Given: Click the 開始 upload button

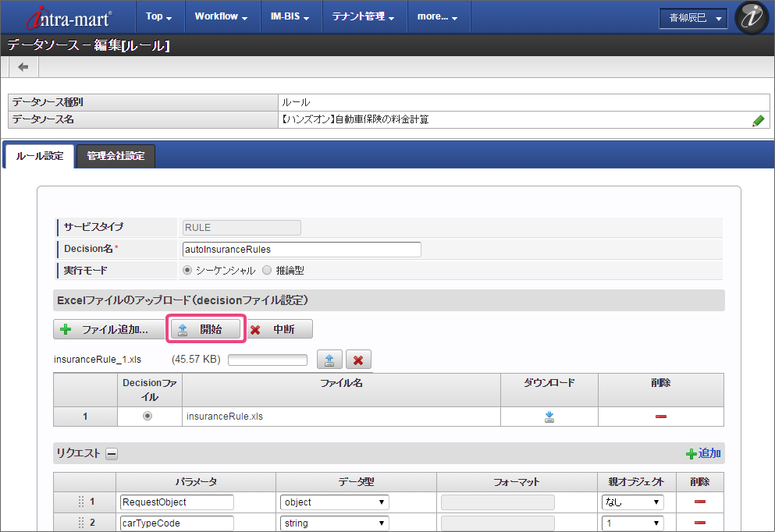Looking at the screenshot, I should pyautogui.click(x=206, y=329).
